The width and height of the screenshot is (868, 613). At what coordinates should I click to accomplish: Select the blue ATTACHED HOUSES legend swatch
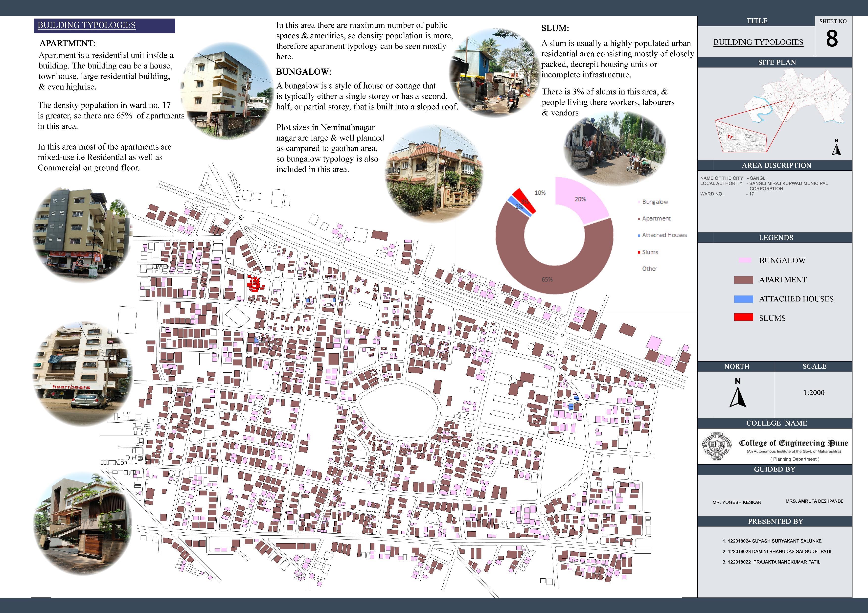[743, 299]
